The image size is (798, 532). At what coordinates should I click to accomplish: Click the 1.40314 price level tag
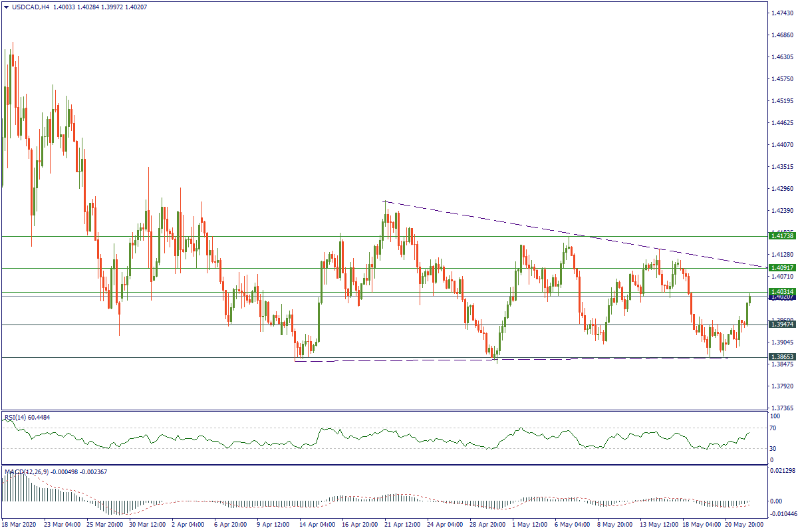(x=779, y=291)
